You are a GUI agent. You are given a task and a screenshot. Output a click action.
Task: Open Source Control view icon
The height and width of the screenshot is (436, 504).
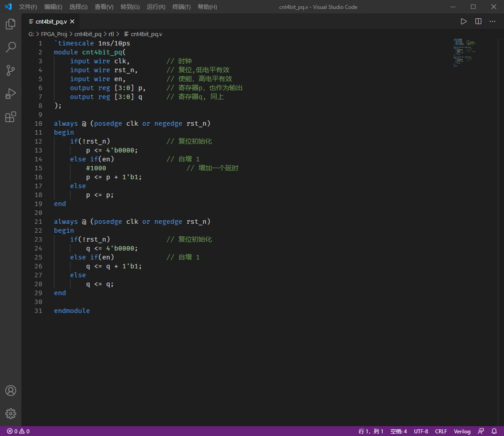(x=11, y=70)
